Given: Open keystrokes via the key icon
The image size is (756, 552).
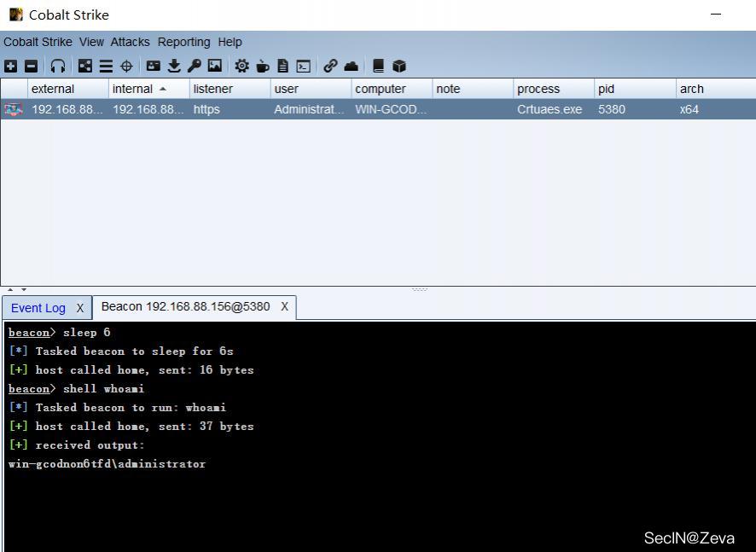Looking at the screenshot, I should click(195, 66).
